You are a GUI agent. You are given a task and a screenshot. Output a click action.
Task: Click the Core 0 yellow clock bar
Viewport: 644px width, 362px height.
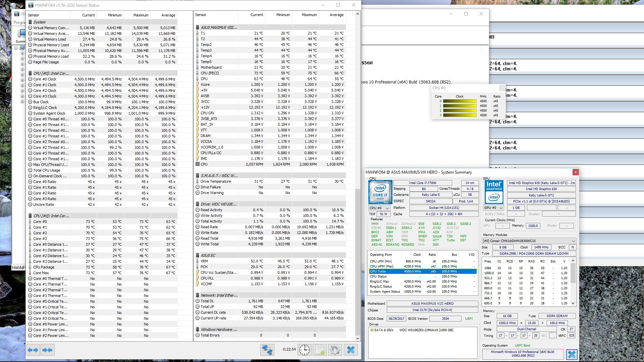460,101
